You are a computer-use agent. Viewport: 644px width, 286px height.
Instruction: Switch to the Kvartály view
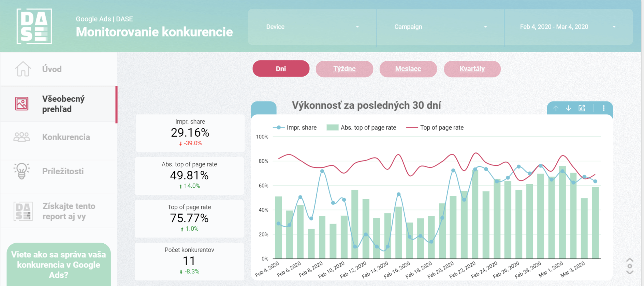472,69
